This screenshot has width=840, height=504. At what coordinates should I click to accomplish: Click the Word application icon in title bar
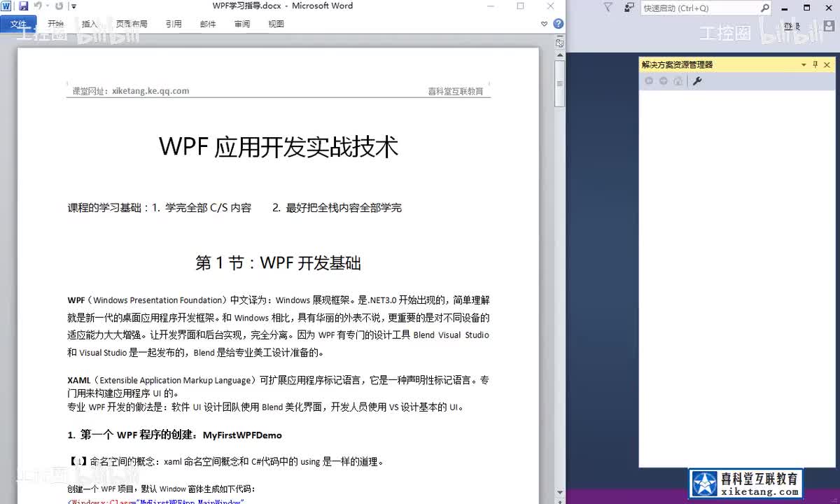pyautogui.click(x=7, y=6)
